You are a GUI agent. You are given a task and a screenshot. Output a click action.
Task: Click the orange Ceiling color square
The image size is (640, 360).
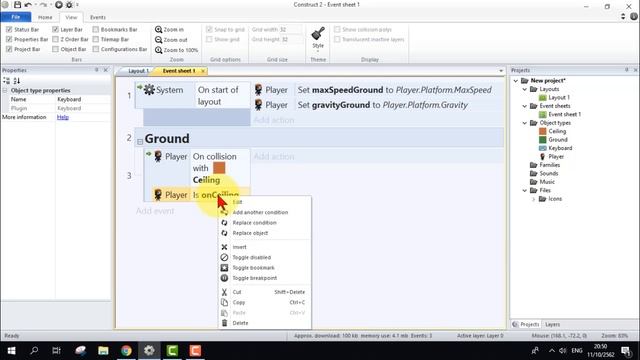click(x=219, y=168)
